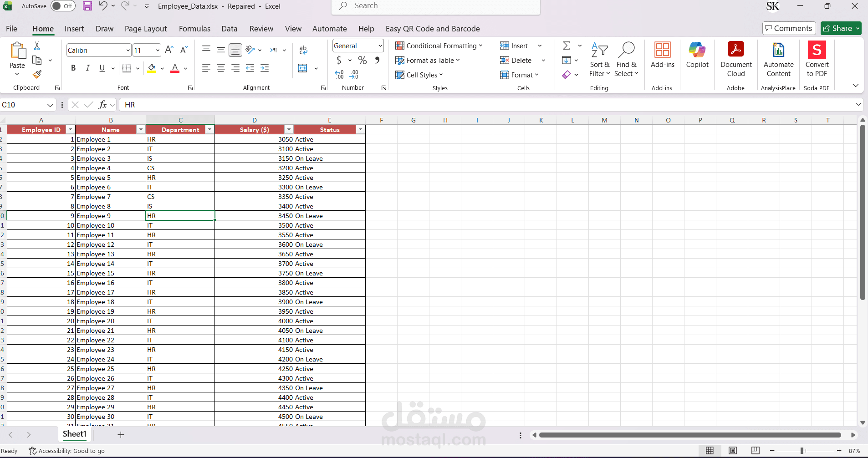The width and height of the screenshot is (868, 458).
Task: Click the Copy icon in Clipboard group
Action: tap(37, 60)
